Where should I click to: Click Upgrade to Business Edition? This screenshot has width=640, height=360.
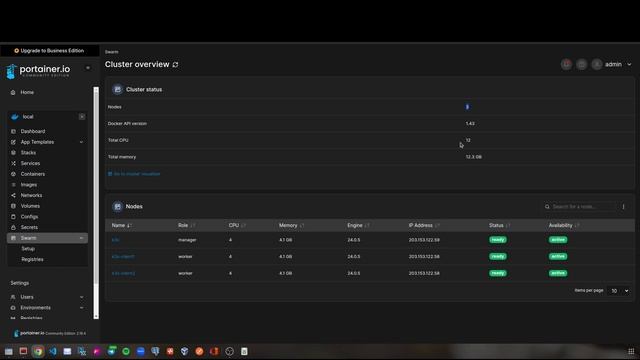coord(49,51)
